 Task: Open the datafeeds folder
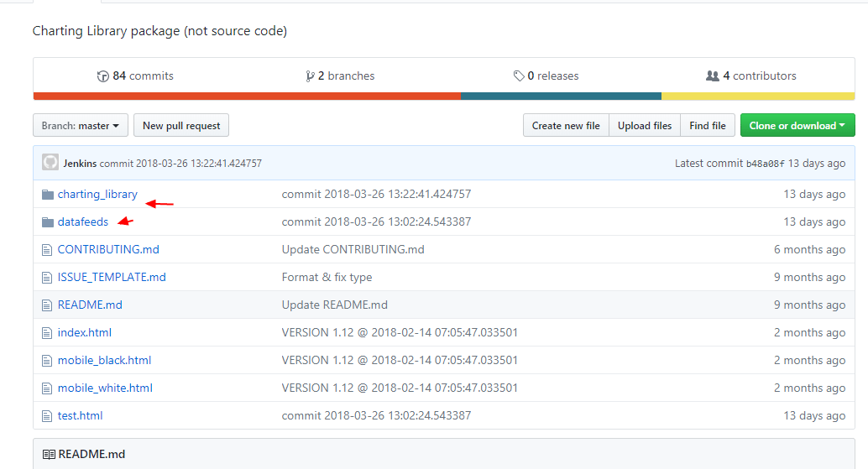pos(83,221)
